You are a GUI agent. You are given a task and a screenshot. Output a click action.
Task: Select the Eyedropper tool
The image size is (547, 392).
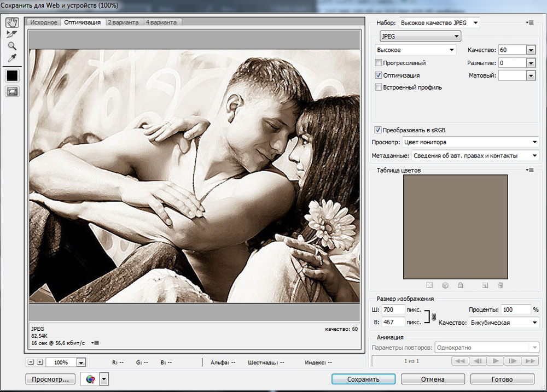12,58
